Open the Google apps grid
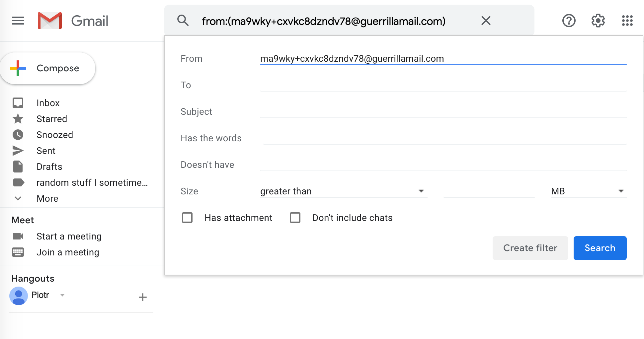Viewport: 644px width, 339px height. coord(627,21)
